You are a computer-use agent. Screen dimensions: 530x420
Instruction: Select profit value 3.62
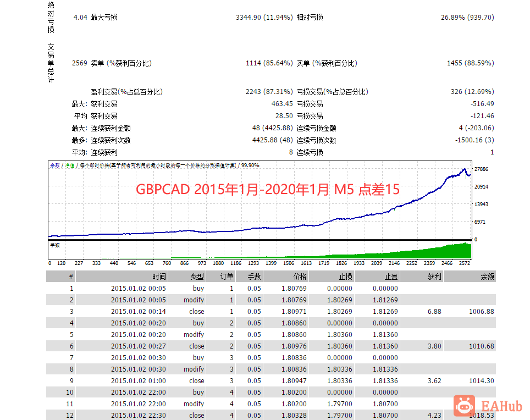pos(434,381)
